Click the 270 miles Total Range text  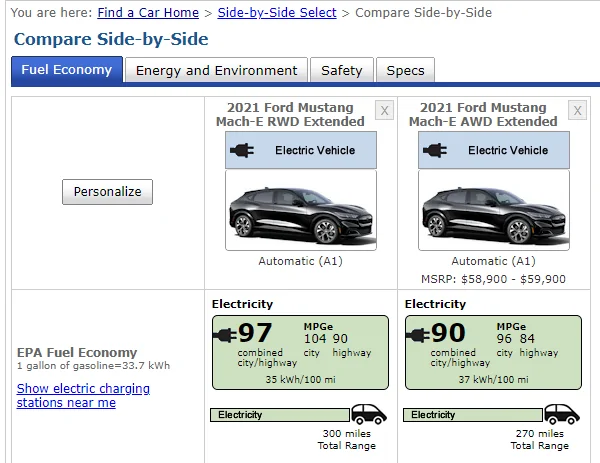tap(540, 440)
